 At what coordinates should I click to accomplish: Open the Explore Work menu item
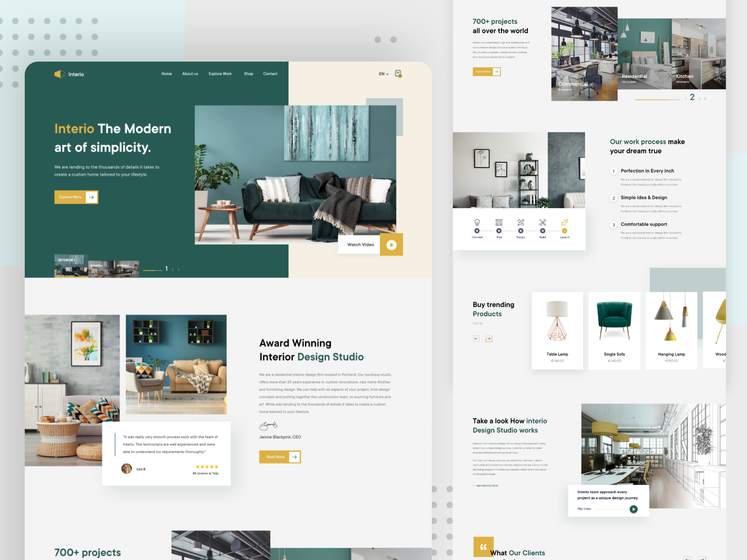point(220,74)
